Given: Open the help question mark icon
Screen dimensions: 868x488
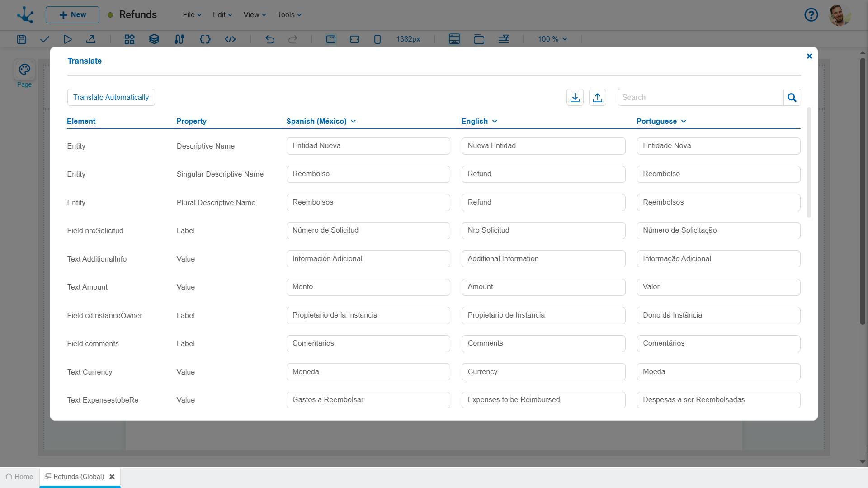Looking at the screenshot, I should 811,15.
